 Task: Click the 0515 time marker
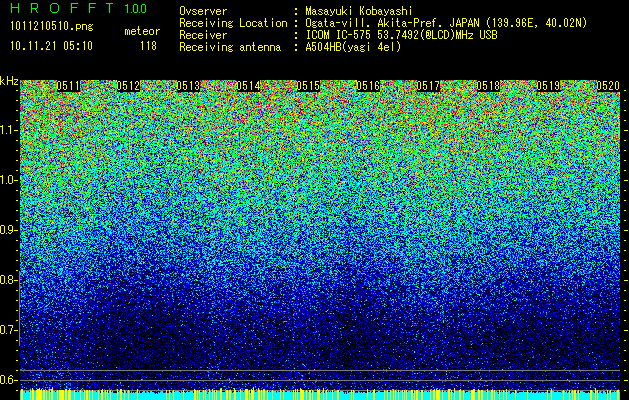coord(308,86)
